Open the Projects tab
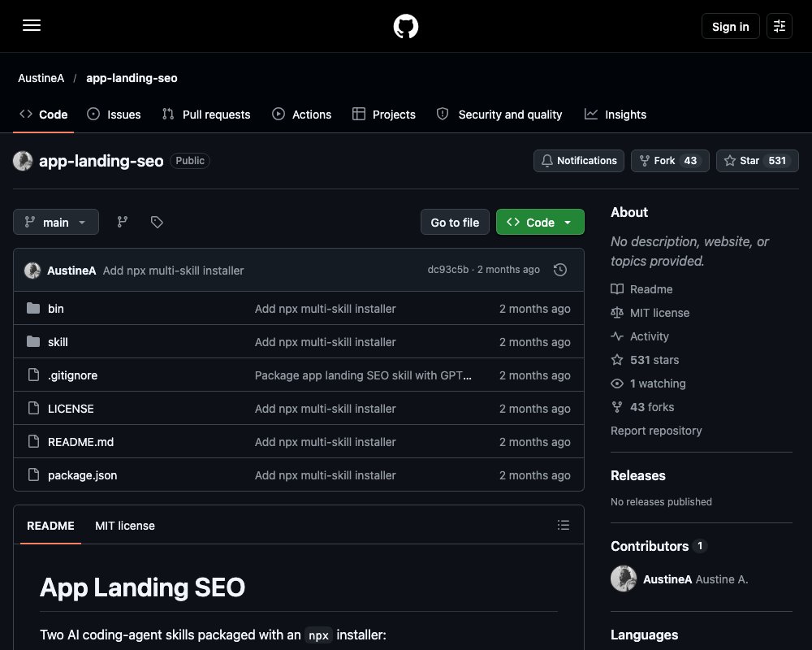Image resolution: width=812 pixels, height=650 pixels. [x=384, y=115]
